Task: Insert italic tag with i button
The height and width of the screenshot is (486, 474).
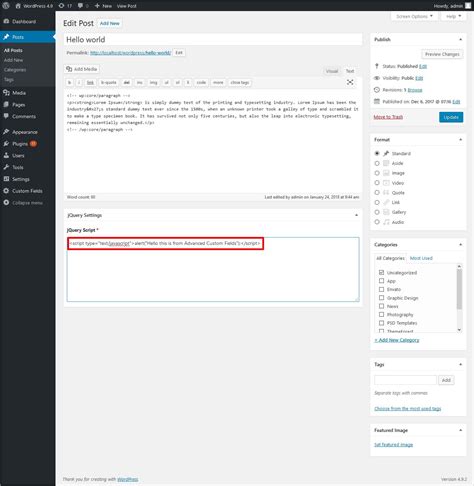Action: [x=79, y=82]
